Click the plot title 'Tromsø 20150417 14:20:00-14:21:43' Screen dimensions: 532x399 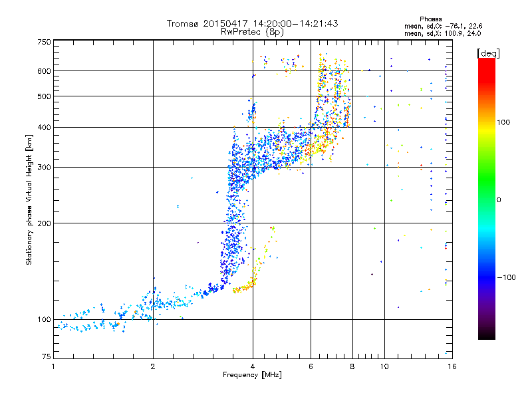pyautogui.click(x=252, y=23)
